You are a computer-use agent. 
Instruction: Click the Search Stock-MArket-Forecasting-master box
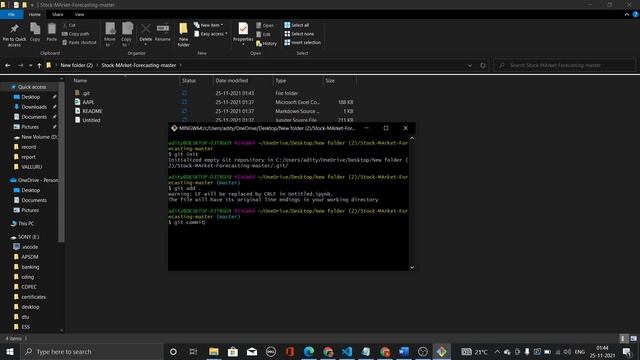point(565,65)
